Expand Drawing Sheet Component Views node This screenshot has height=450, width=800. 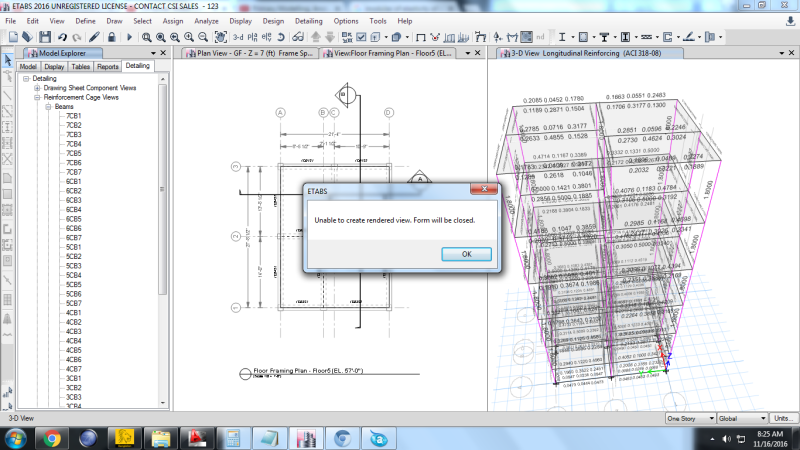(37, 88)
